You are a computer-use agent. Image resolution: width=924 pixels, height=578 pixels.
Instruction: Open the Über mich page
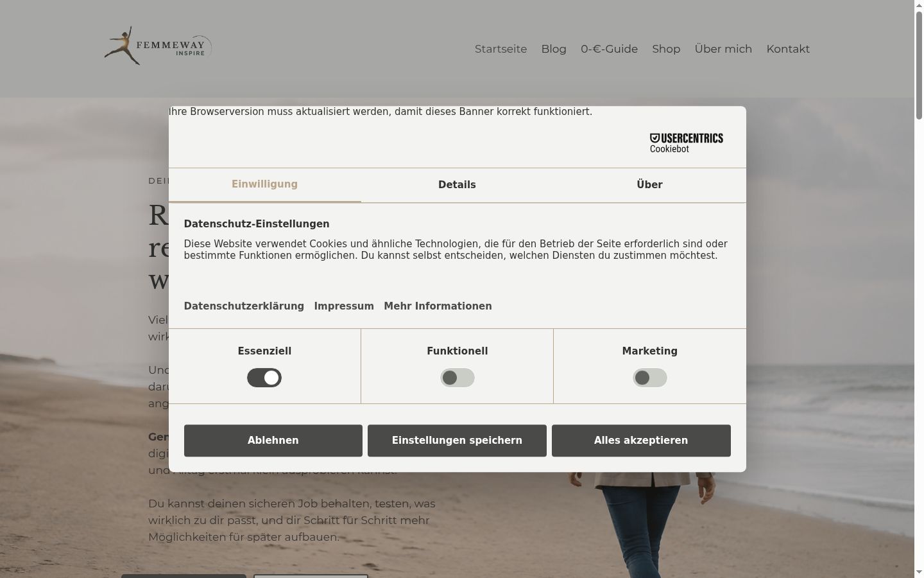pos(723,49)
